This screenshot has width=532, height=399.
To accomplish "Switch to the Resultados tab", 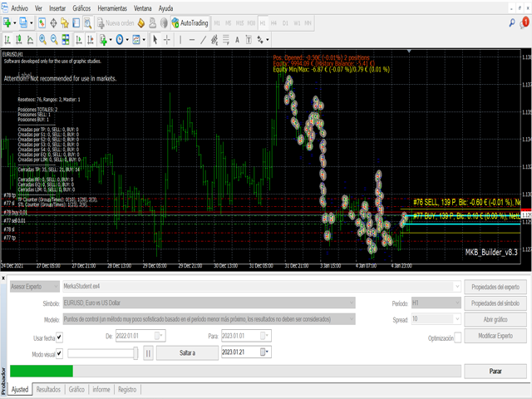I will click(x=48, y=390).
